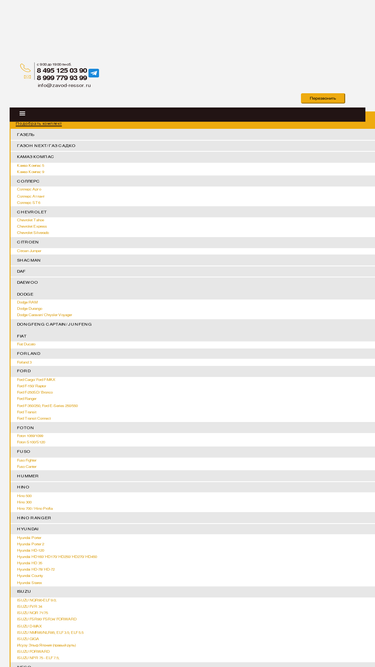Open the Citroen Jumper link
The image size is (375, 667).
pos(29,251)
